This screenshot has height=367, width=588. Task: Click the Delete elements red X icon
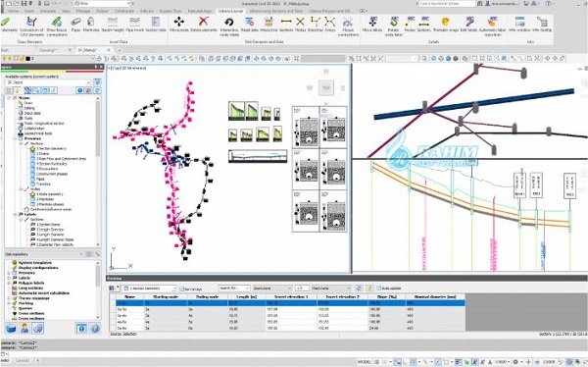click(x=203, y=25)
